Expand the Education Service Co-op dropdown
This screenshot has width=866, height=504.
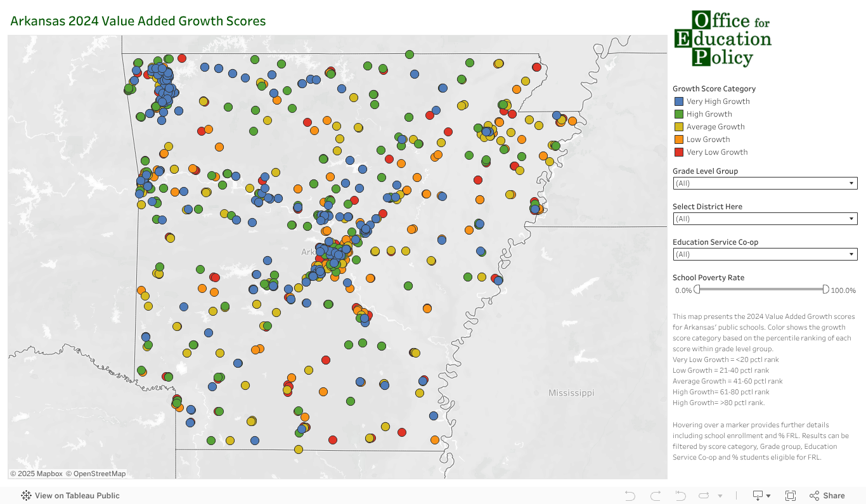coord(765,254)
